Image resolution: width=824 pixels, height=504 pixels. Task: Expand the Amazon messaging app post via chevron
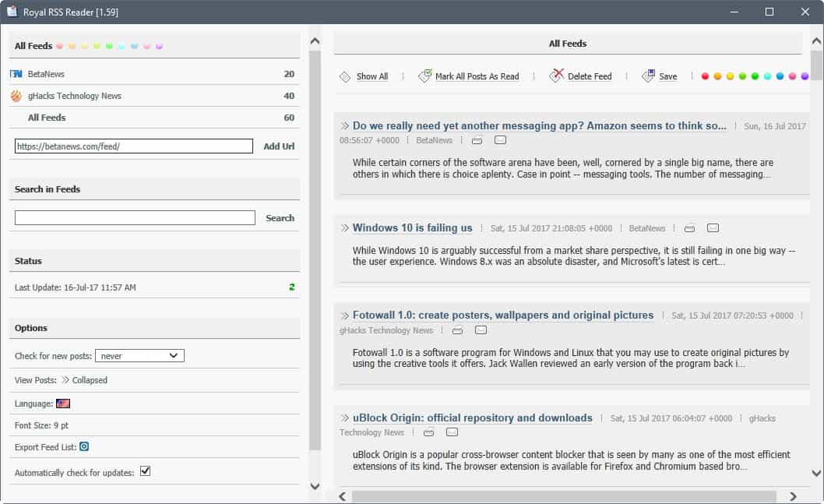[345, 126]
